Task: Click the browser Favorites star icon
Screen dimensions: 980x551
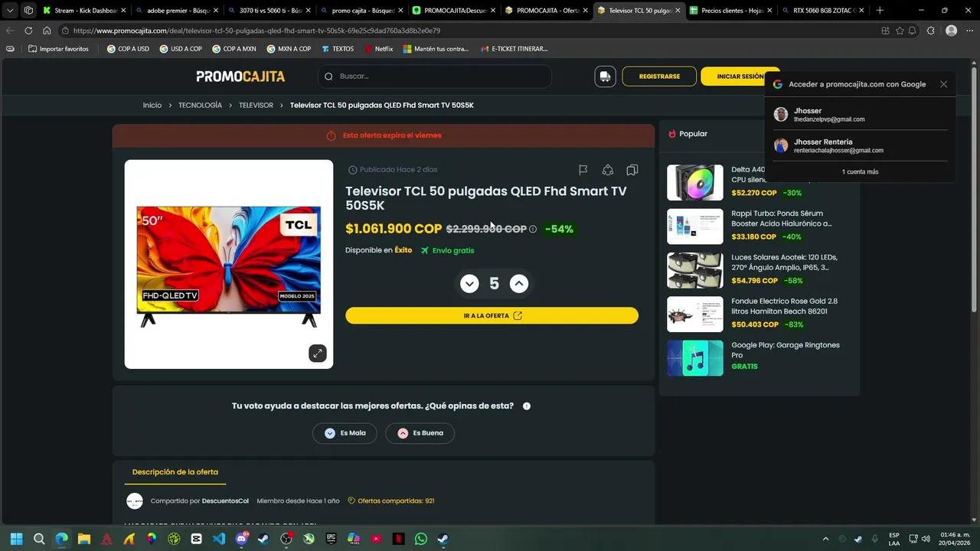Action: coord(900,31)
